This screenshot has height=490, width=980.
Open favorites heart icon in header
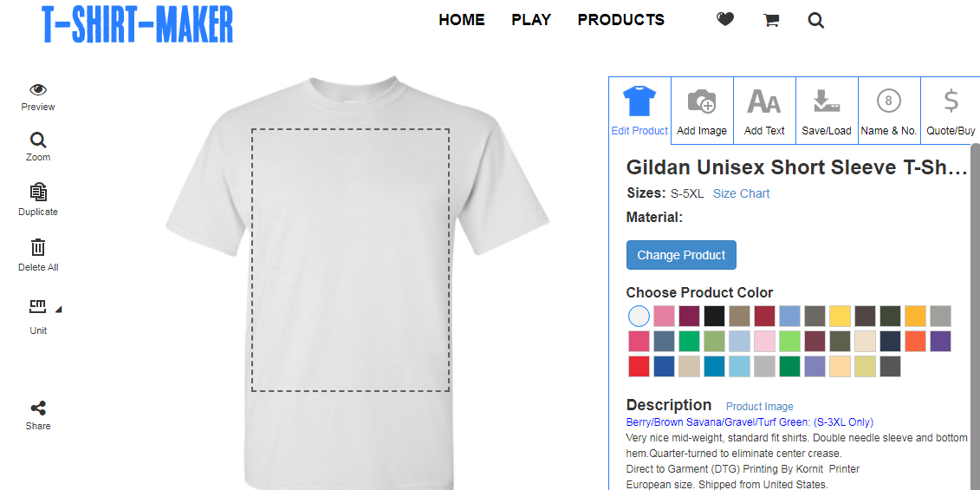point(725,20)
